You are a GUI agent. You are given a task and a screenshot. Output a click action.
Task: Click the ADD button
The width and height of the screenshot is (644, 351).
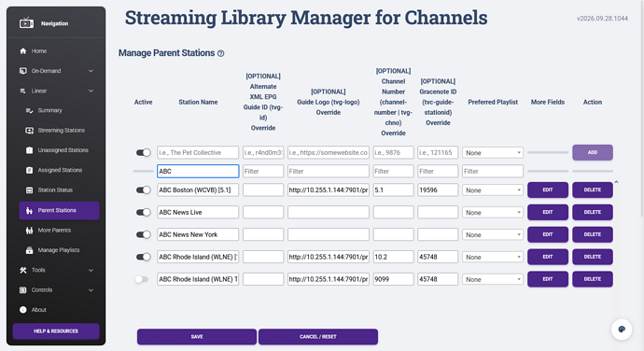[593, 152]
